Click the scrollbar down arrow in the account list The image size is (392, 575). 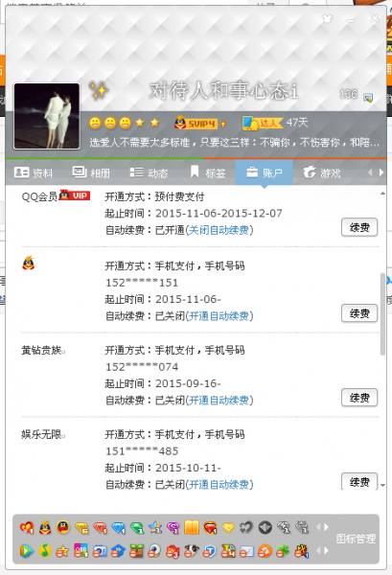[382, 486]
